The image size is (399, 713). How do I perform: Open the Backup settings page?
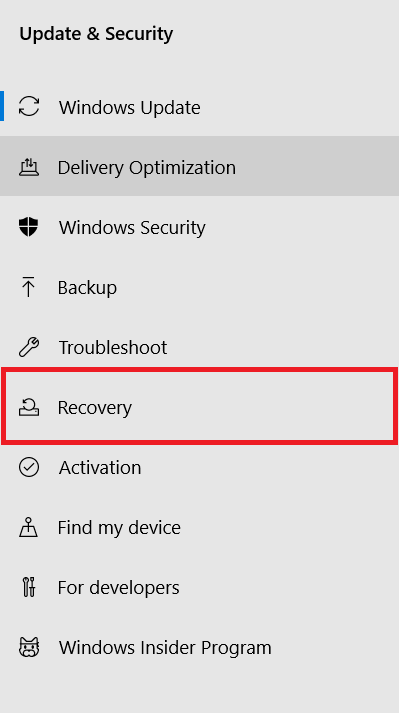(199, 287)
